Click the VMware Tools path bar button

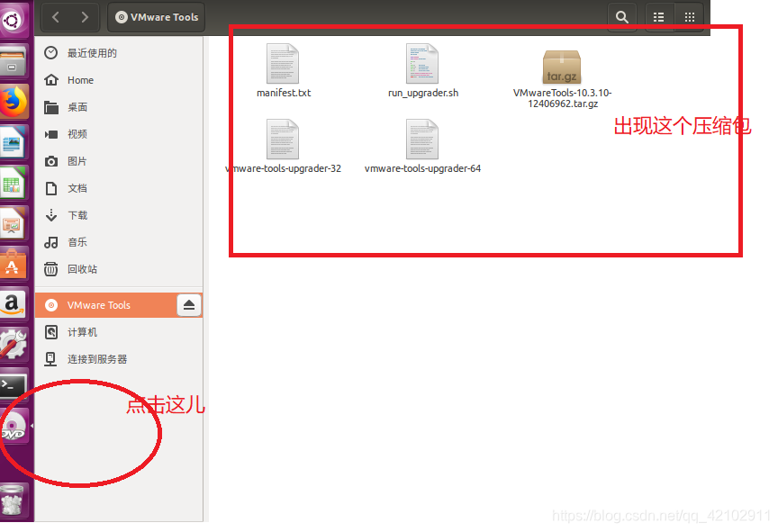coord(157,17)
